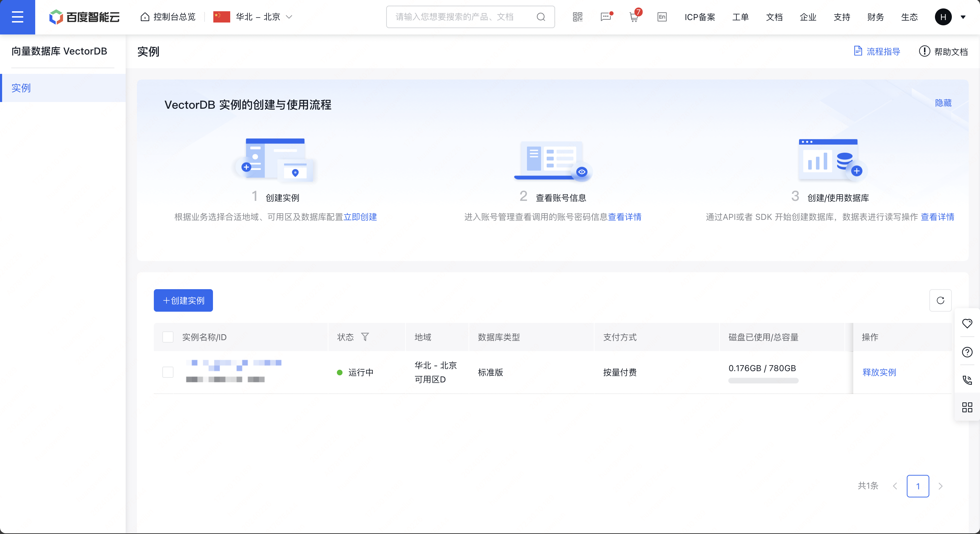Screen dimensions: 980x534
Task: Open the 企业 menu
Action: 808,17
